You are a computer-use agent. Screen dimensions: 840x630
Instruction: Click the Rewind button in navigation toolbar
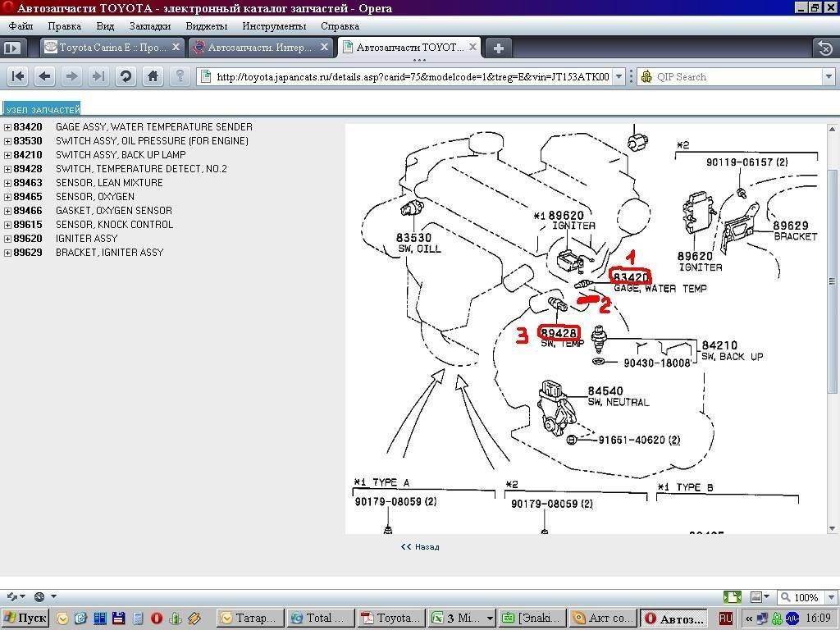[17, 76]
